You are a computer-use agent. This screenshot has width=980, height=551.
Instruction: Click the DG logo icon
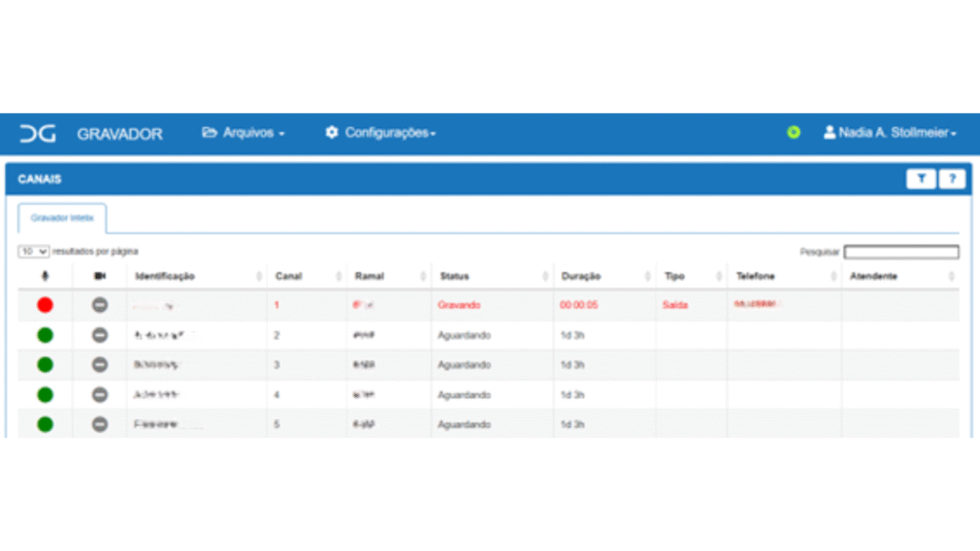pyautogui.click(x=38, y=134)
